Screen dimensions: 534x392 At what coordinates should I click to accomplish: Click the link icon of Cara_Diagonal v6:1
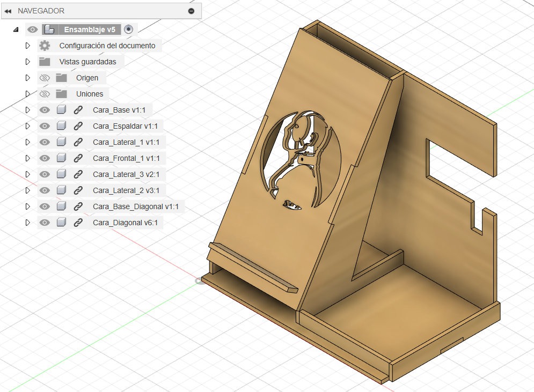(78, 223)
